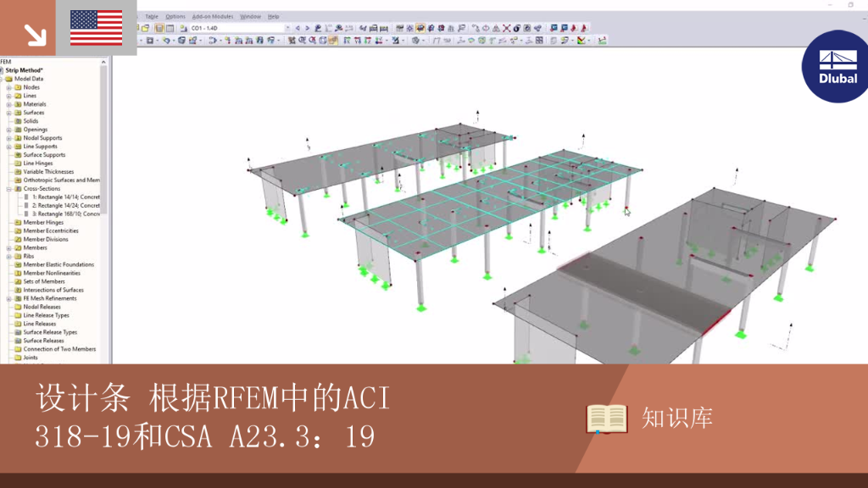This screenshot has height=488, width=868.
Task: Open the Window menu
Action: (x=250, y=17)
